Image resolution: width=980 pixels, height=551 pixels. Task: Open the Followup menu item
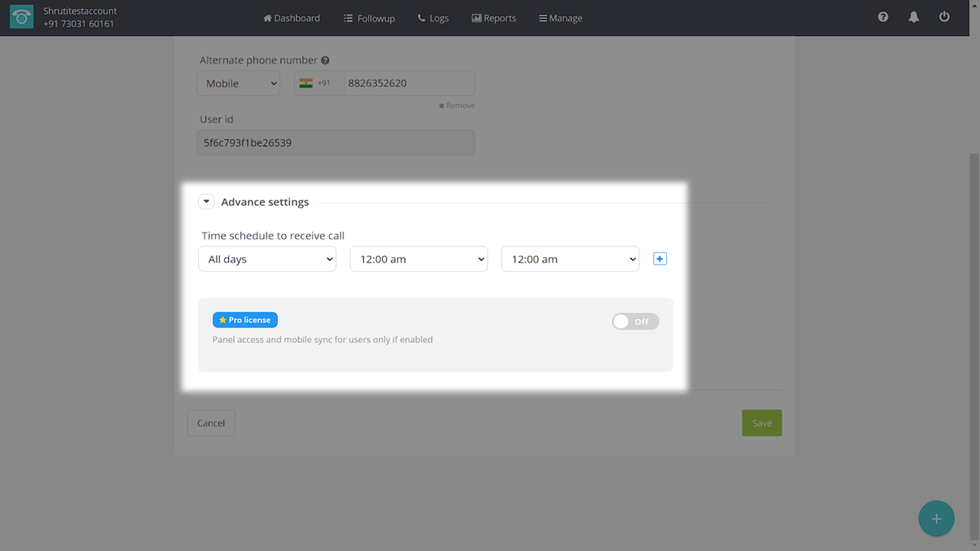click(x=369, y=18)
